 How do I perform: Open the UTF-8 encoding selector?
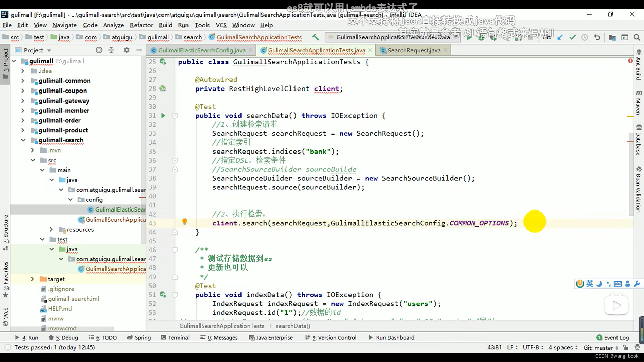point(533,347)
